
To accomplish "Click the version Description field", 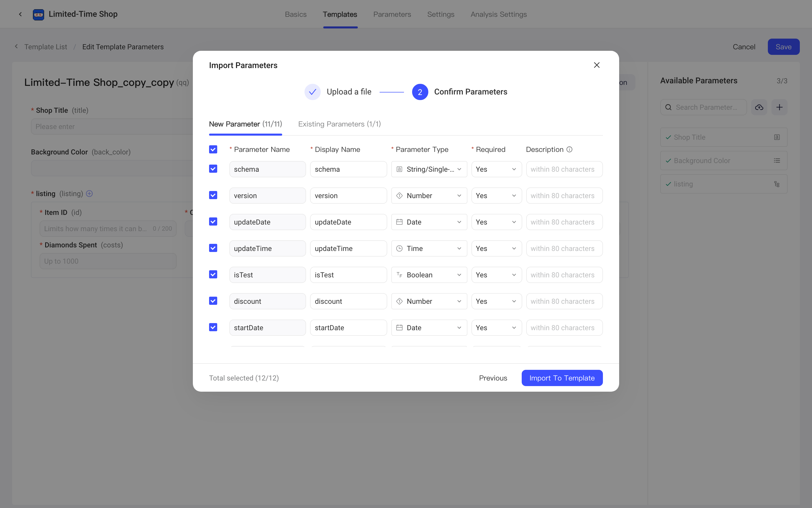I will pos(564,196).
